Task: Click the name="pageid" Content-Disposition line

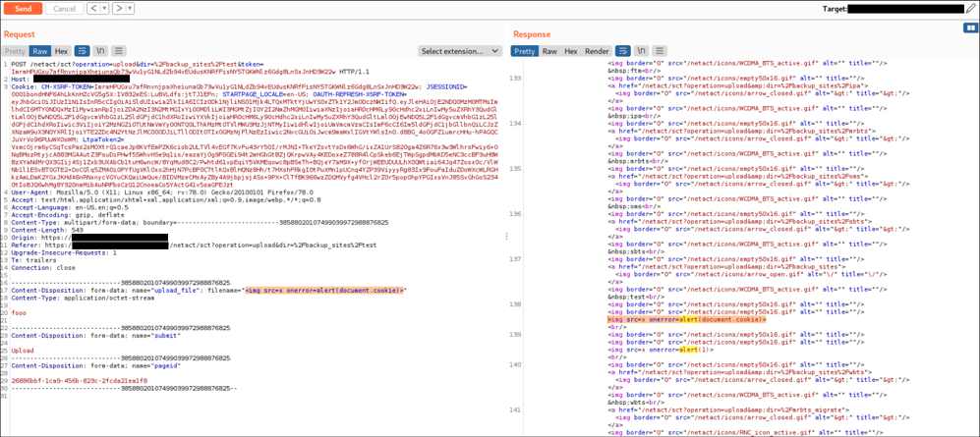Action: [x=97, y=365]
